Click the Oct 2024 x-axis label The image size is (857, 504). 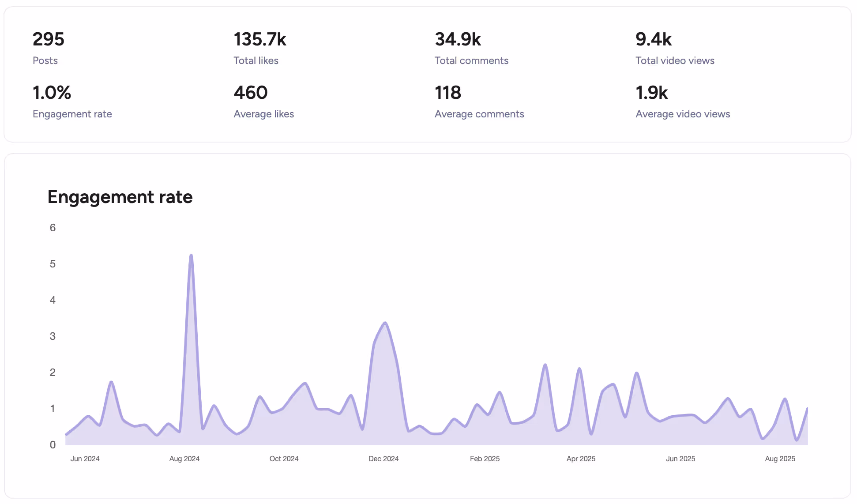pos(284,459)
